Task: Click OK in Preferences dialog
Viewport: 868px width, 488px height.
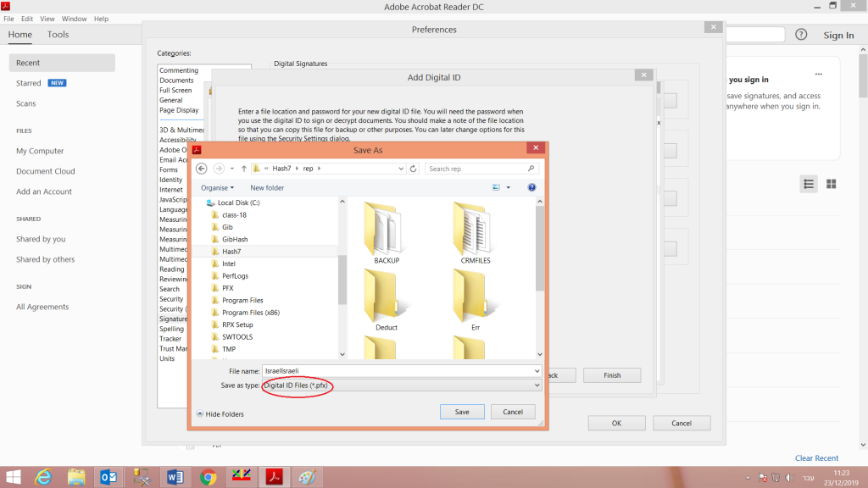Action: [616, 424]
